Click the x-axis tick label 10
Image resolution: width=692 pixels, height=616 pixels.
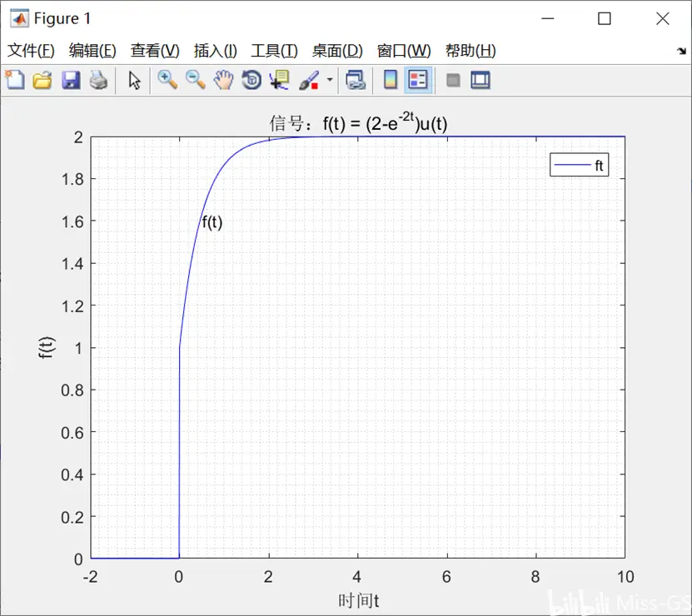tap(625, 577)
